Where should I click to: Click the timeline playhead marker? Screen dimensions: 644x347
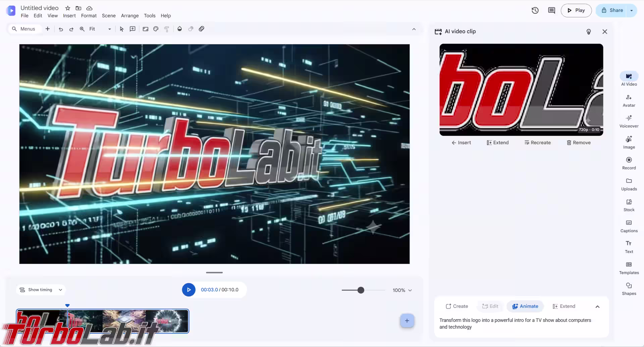point(67,305)
